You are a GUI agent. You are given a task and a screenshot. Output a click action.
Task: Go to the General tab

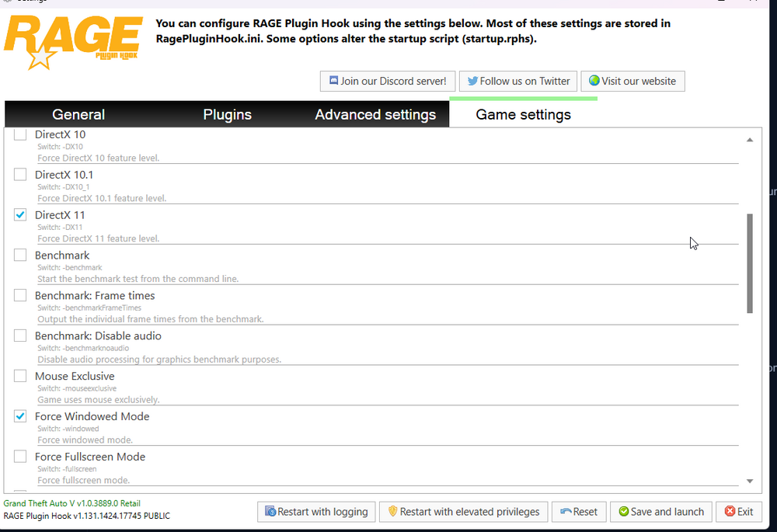[78, 114]
